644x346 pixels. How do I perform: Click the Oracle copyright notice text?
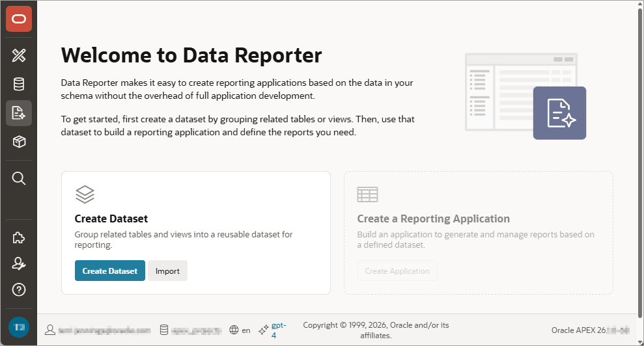click(376, 330)
